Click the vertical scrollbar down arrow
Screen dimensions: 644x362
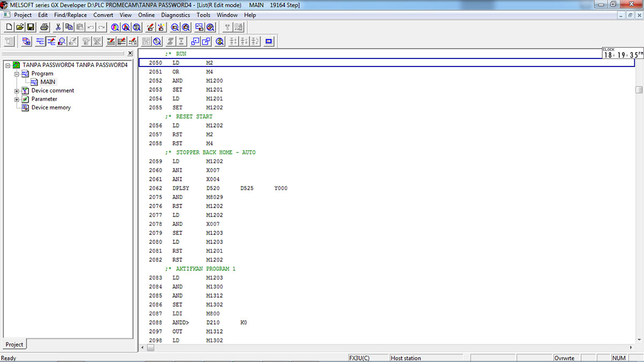(639, 339)
